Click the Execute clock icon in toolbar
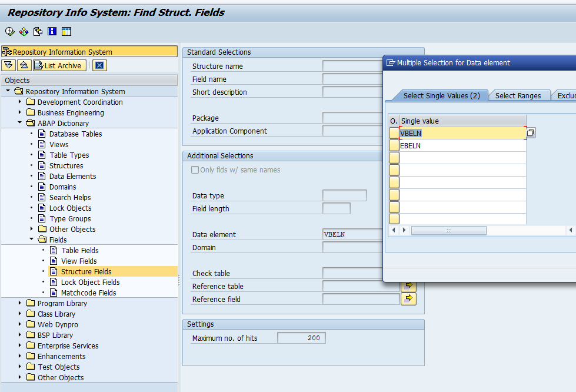 click(x=9, y=32)
